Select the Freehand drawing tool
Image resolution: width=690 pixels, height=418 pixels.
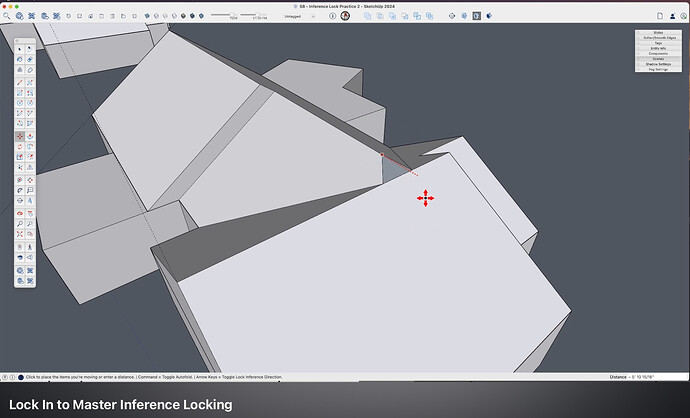[30, 82]
